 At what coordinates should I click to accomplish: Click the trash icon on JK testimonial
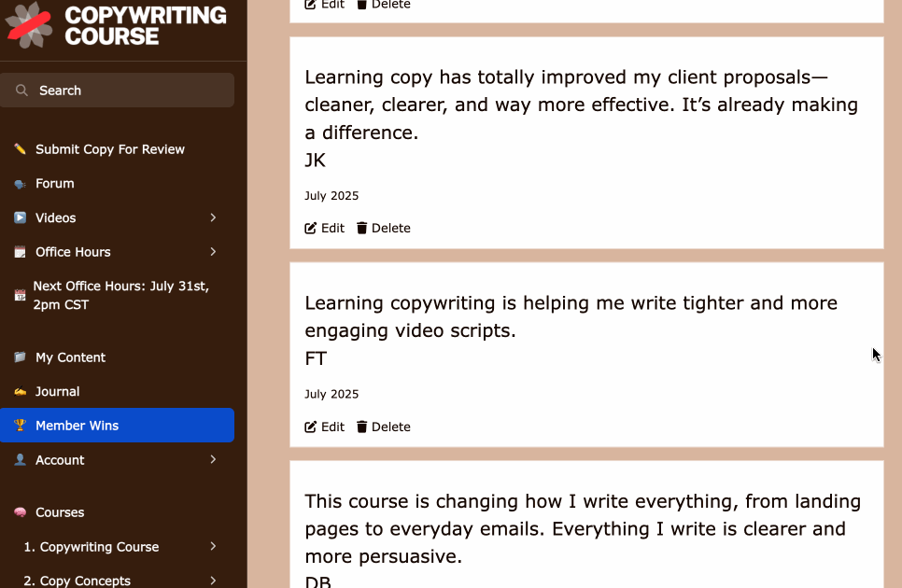point(362,228)
